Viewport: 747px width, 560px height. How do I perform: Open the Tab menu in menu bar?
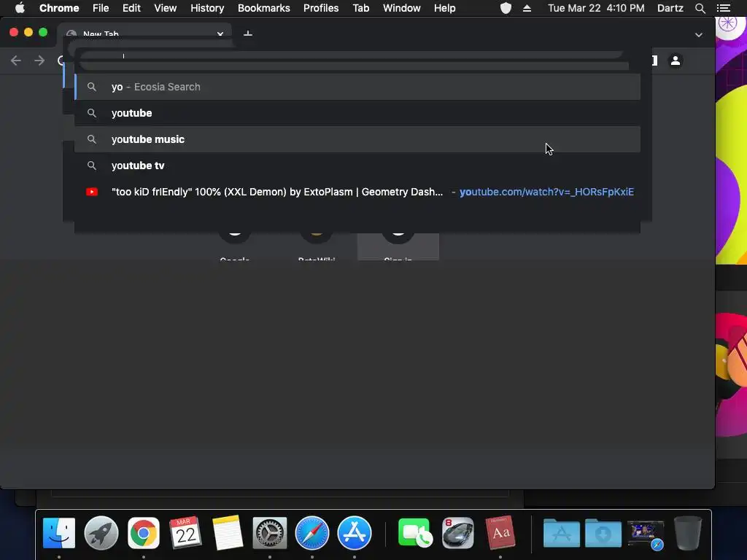coord(360,8)
